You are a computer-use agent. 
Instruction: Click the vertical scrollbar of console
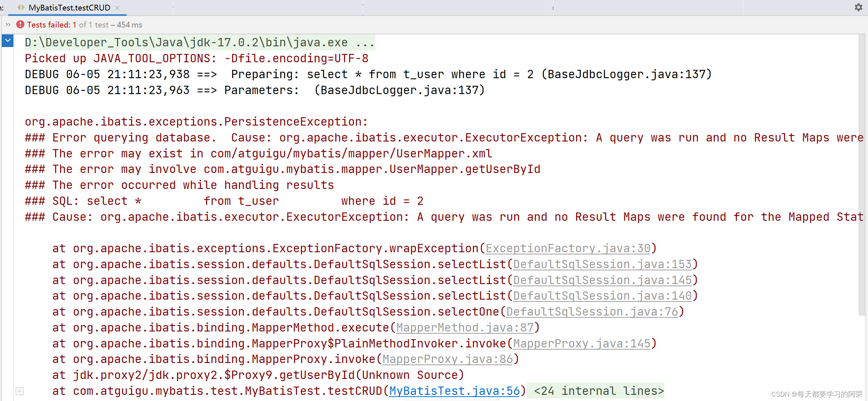click(862, 174)
